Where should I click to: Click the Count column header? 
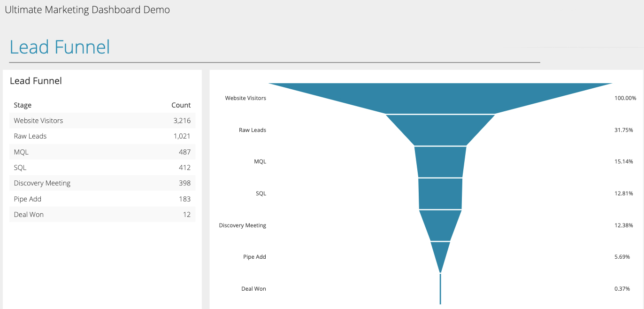point(181,105)
